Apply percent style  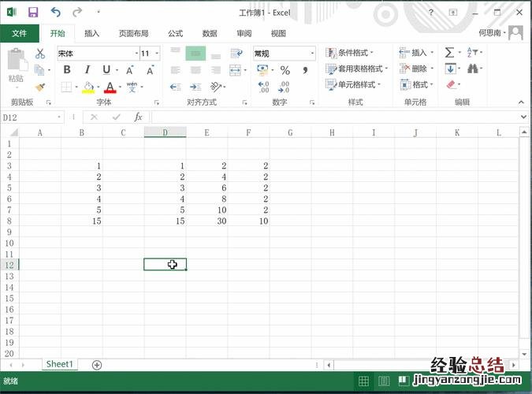pos(285,70)
